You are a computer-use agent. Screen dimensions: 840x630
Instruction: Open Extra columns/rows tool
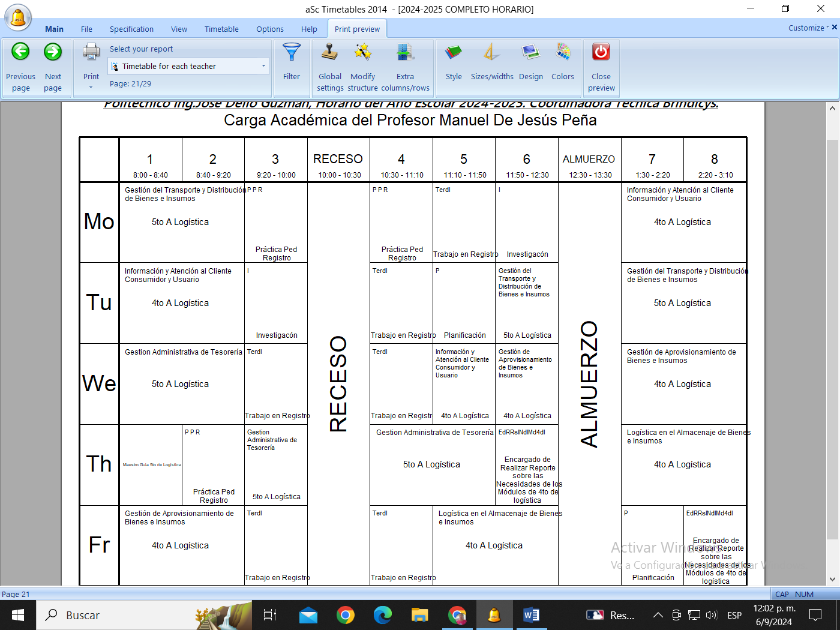pyautogui.click(x=405, y=67)
